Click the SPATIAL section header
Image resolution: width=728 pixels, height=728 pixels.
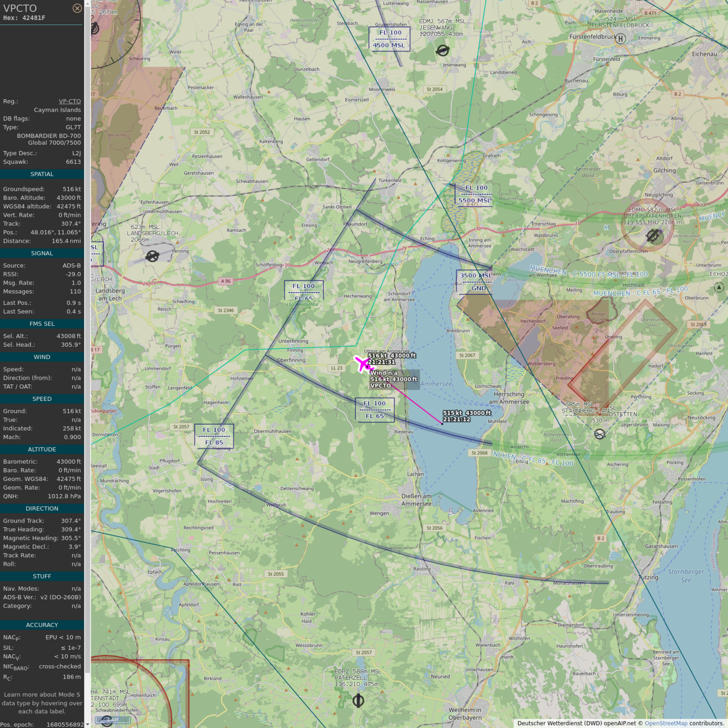coord(42,174)
